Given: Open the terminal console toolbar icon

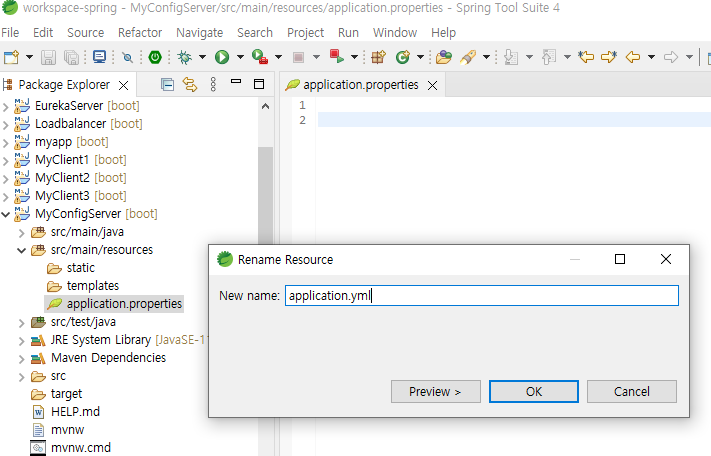Looking at the screenshot, I should 99,57.
